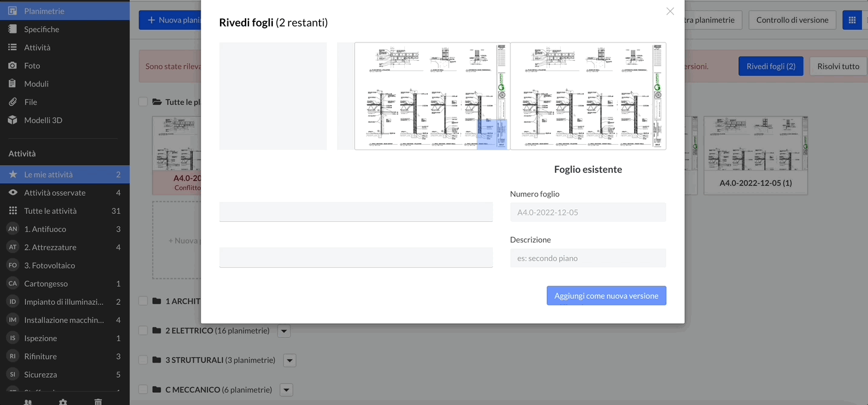Viewport: 868px width, 405px height.
Task: Check the 2 ELETTRICO folder checkbox
Action: coord(143,330)
